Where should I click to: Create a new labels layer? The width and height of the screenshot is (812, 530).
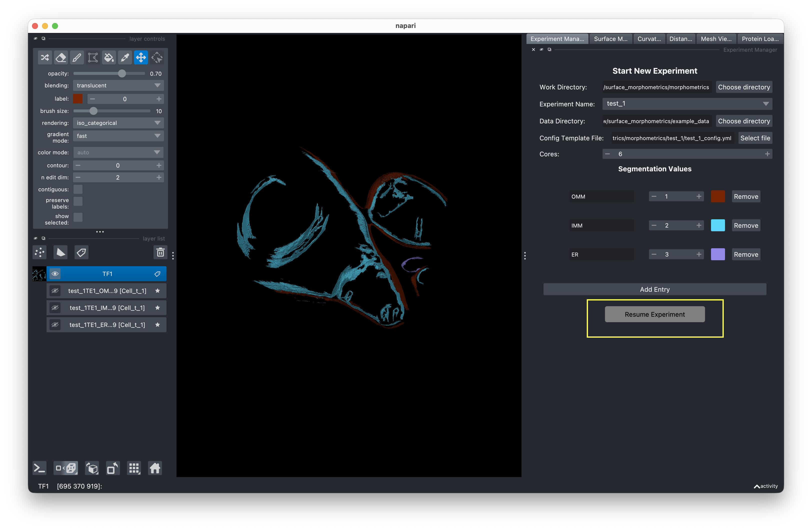[81, 253]
